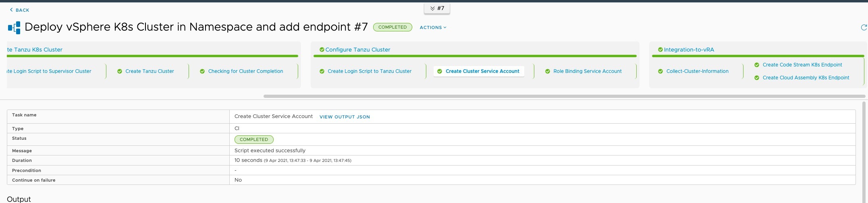This screenshot has height=203, width=868.
Task: Select the Configure Tanzu Cluster stage header
Action: click(357, 50)
